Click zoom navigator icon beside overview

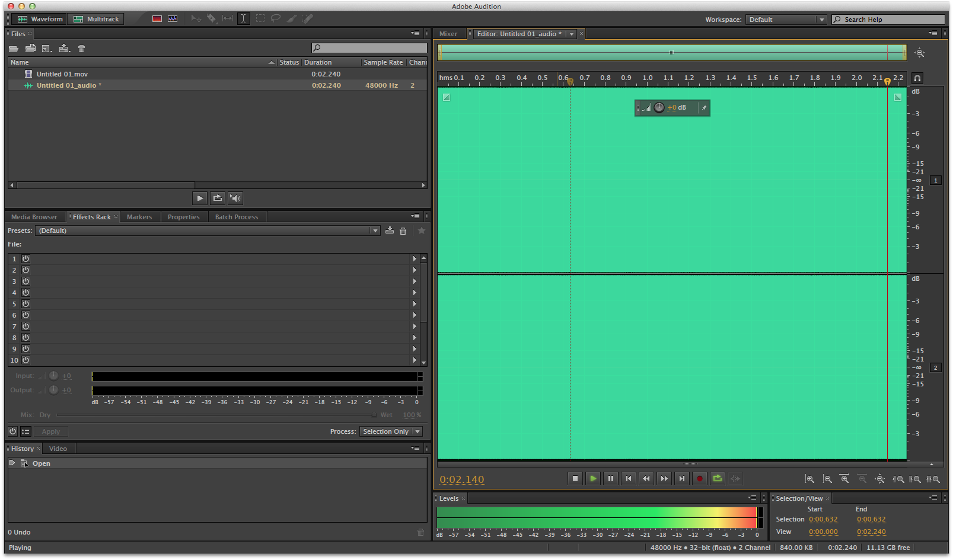click(x=919, y=53)
